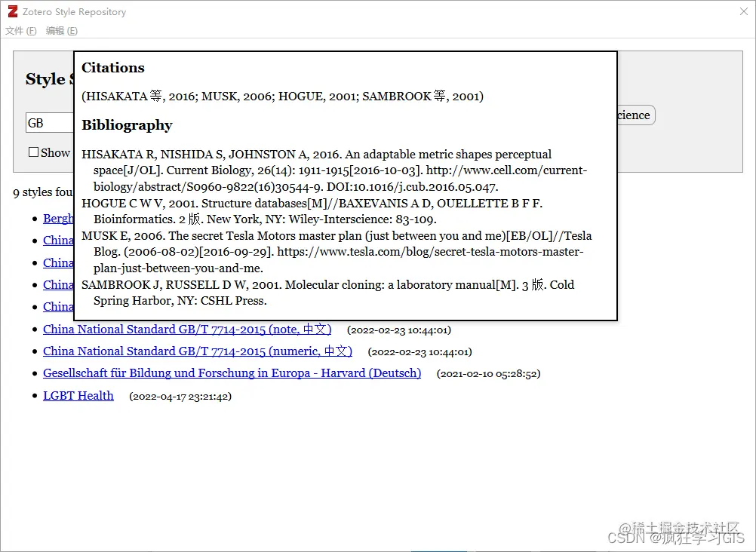Click the in-text citation line (HISAKATA 等, 2016...)
The width and height of the screenshot is (756, 552).
click(282, 96)
